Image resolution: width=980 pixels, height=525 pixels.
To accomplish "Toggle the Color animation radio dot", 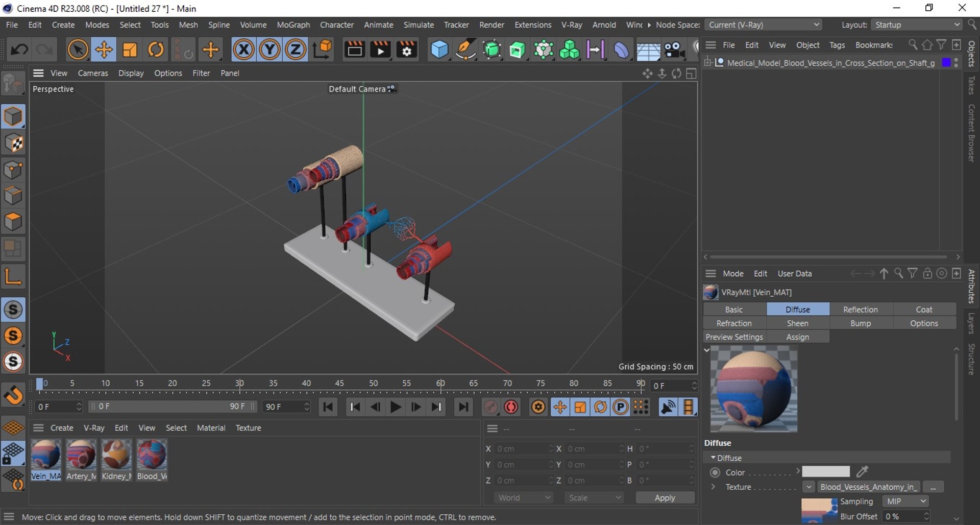I will [x=715, y=472].
